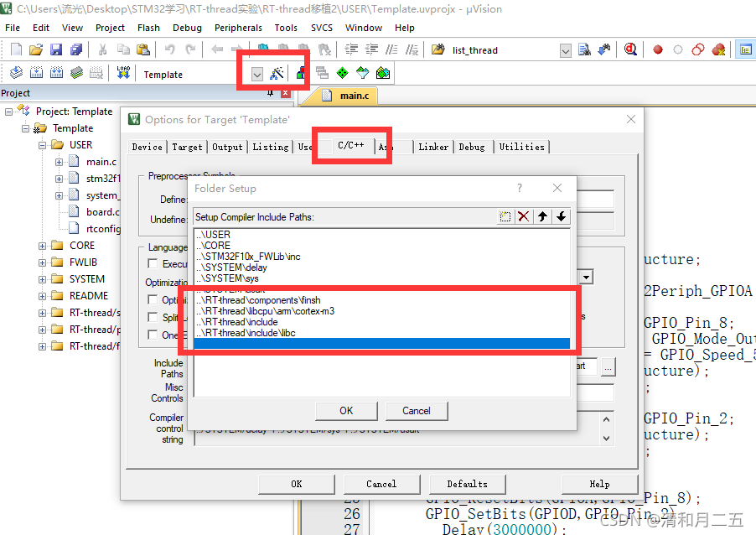
Task: Click the Build target icon
Action: point(37,73)
